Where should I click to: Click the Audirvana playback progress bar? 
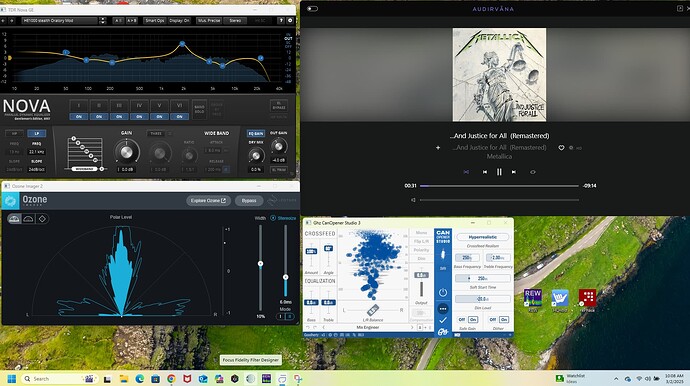499,186
